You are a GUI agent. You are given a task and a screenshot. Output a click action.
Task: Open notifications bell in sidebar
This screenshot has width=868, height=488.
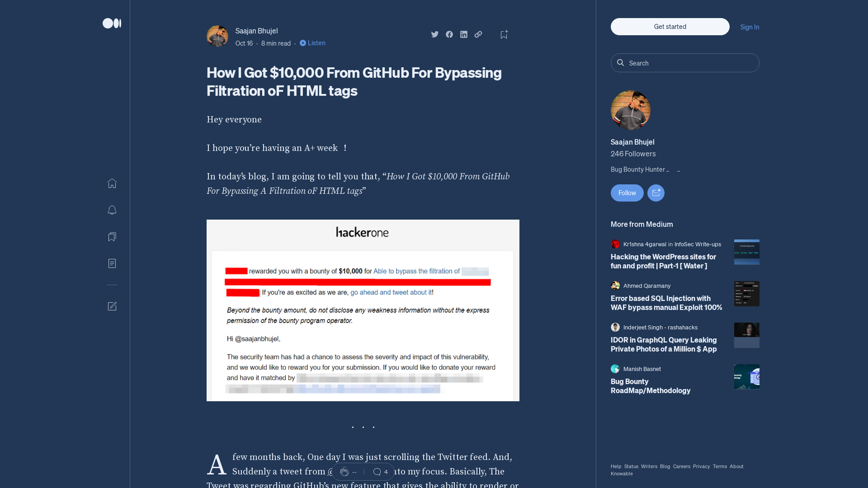pos(112,210)
